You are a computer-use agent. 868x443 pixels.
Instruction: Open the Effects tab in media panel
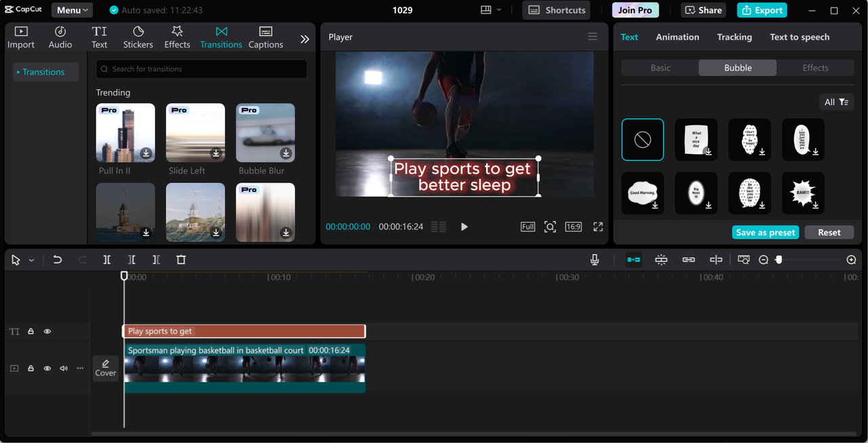click(x=177, y=37)
